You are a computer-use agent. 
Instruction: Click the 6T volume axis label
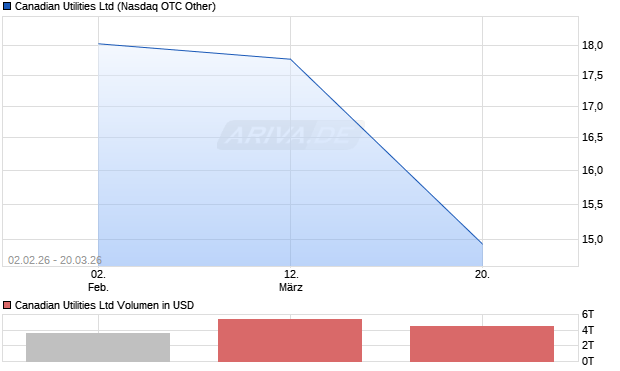pos(588,314)
